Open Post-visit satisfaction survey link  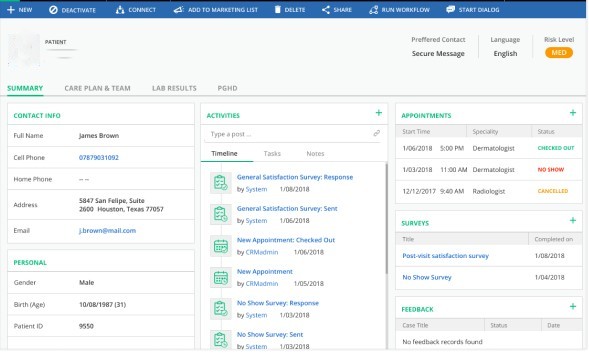pyautogui.click(x=446, y=256)
